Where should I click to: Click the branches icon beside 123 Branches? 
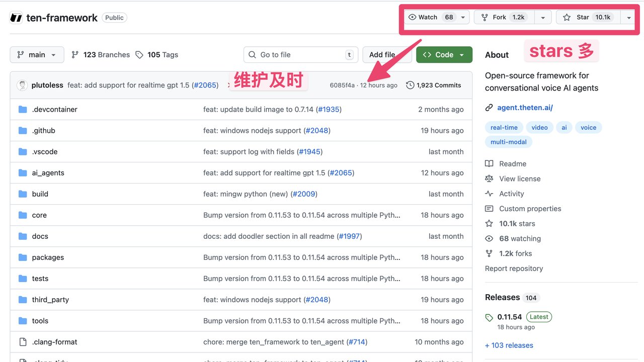75,54
